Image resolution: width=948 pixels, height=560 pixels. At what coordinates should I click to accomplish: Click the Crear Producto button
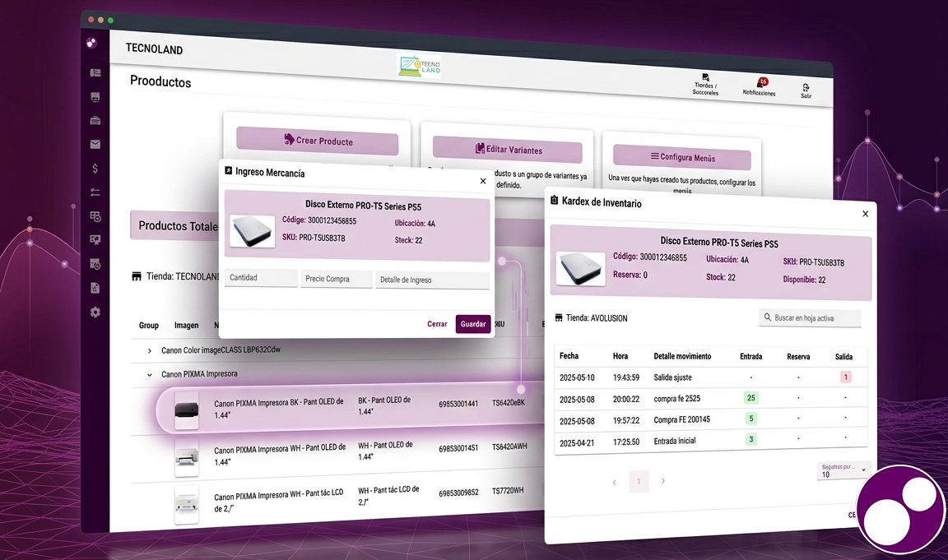pos(317,141)
